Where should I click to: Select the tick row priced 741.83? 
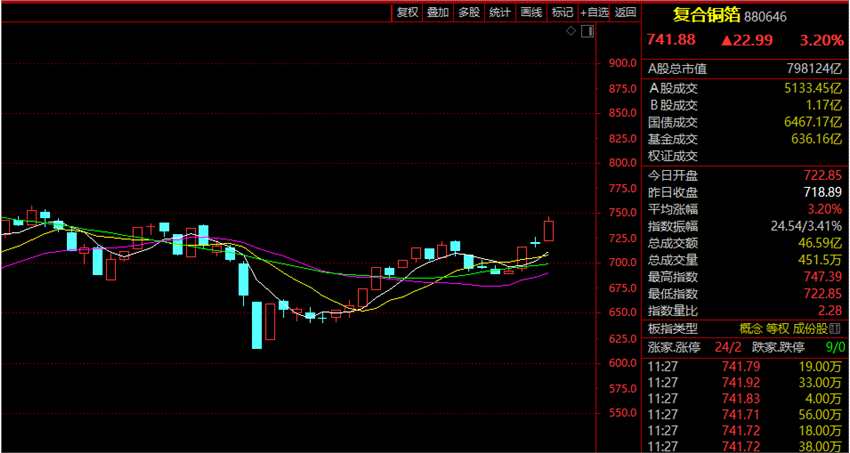pos(745,399)
